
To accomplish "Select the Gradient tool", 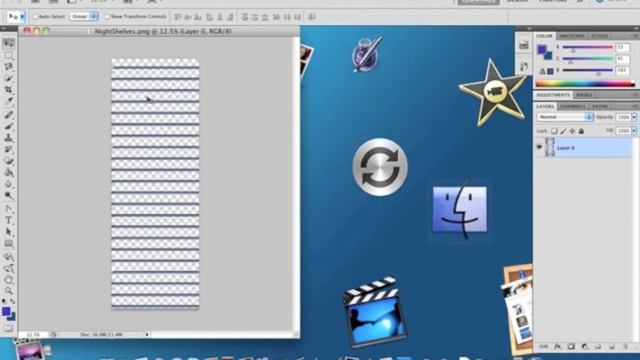I will click(x=9, y=172).
